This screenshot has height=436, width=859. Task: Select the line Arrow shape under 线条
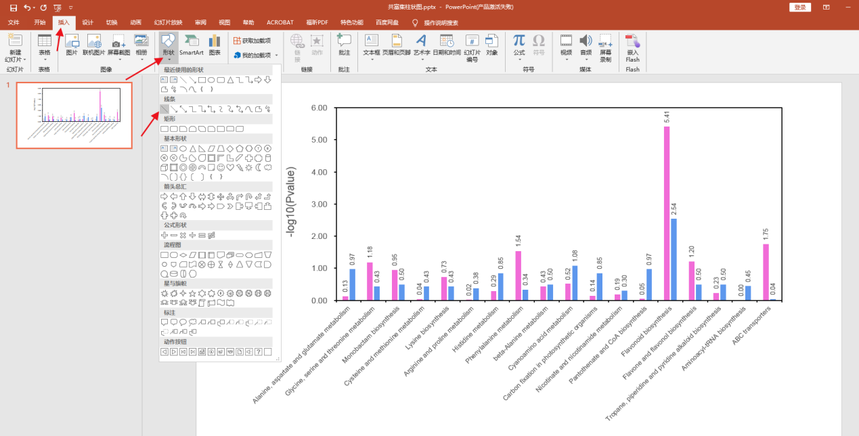click(174, 109)
